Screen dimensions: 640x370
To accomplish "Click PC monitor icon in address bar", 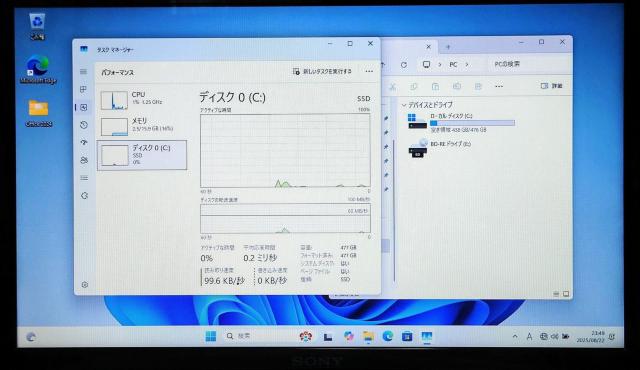I will [426, 64].
